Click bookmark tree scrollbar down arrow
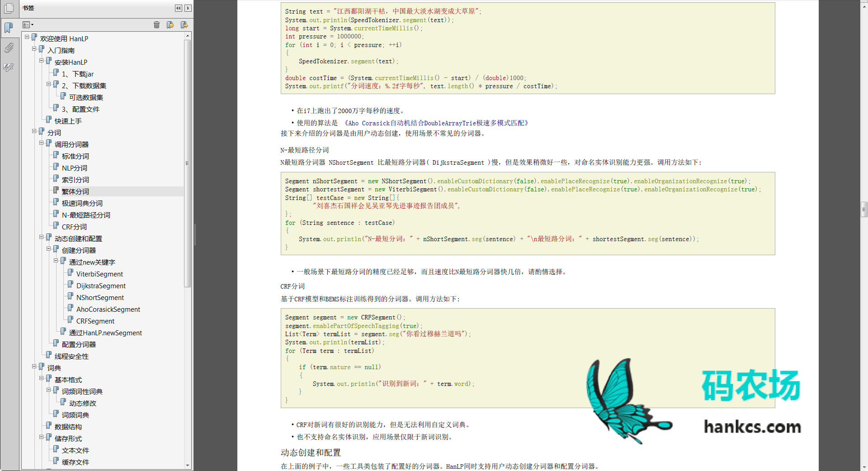The width and height of the screenshot is (868, 471). pos(188,465)
